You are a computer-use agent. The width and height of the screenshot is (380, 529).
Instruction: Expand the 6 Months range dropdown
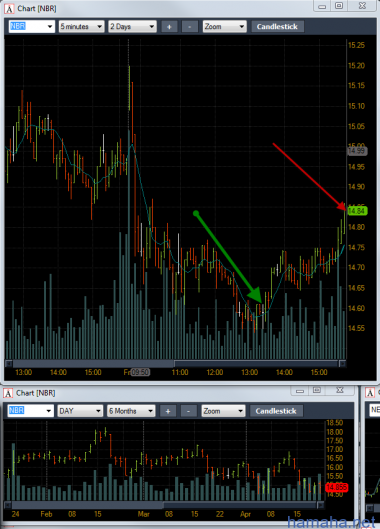coord(131,411)
